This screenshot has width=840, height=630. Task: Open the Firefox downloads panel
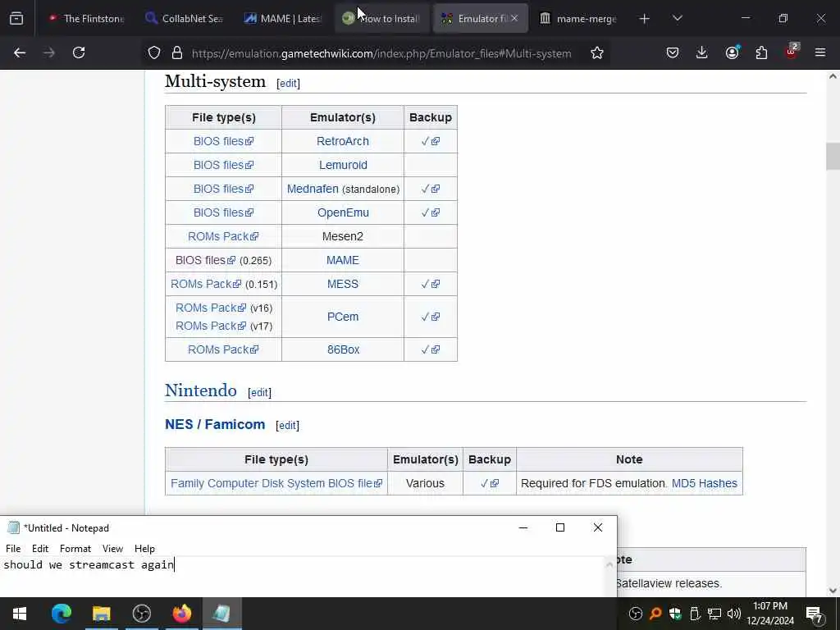pyautogui.click(x=702, y=53)
